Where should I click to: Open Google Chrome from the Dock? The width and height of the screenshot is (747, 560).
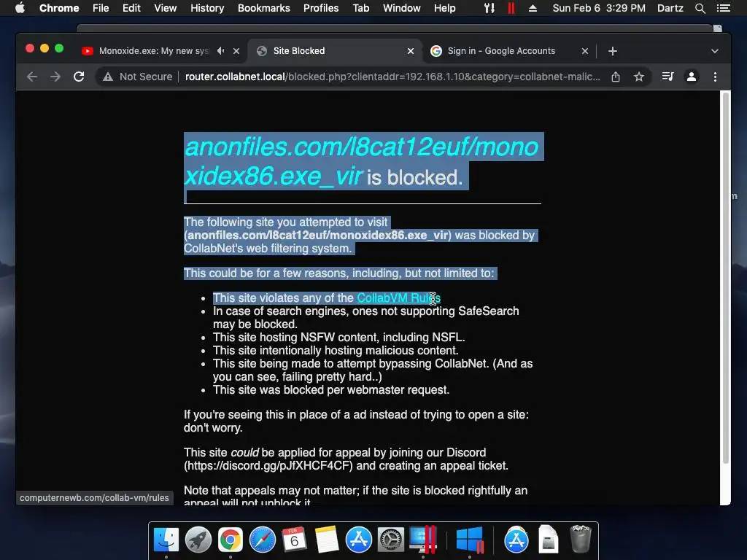[230, 540]
